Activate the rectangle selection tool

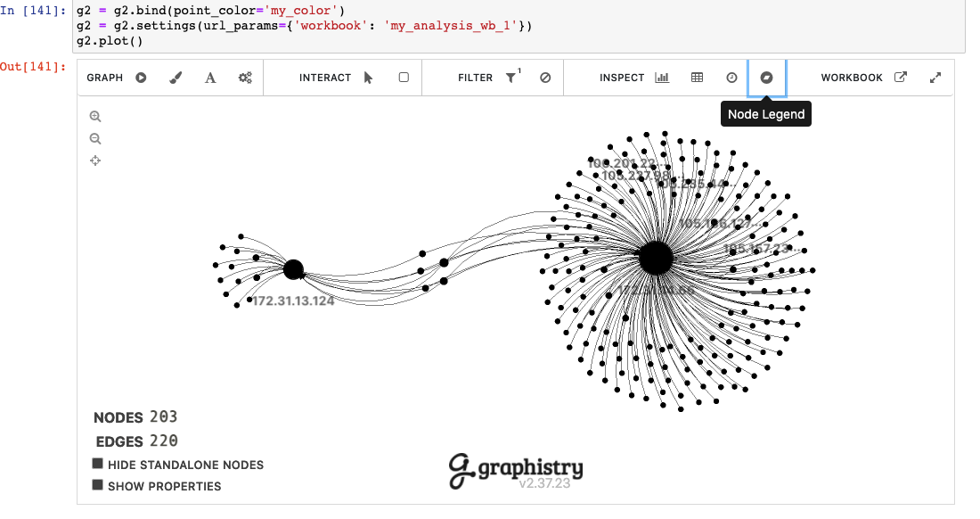pos(404,78)
